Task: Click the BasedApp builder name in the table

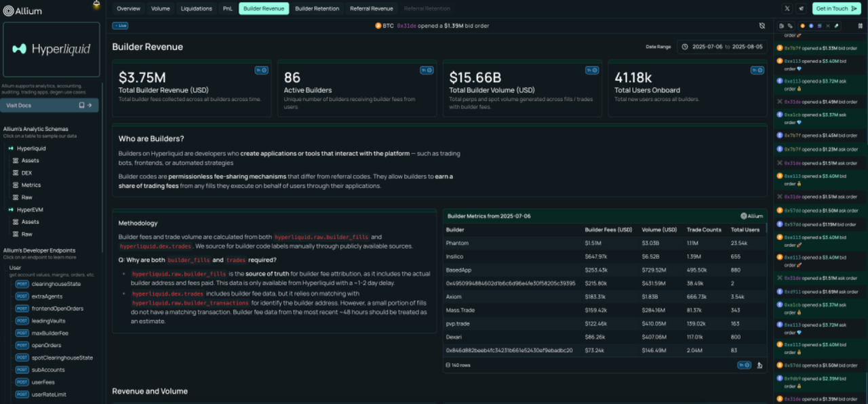Action: 458,270
